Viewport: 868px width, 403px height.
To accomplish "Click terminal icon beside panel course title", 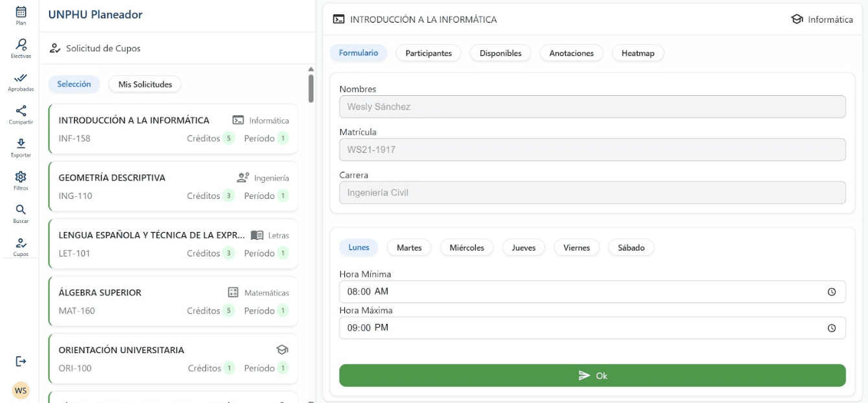I will pyautogui.click(x=338, y=19).
